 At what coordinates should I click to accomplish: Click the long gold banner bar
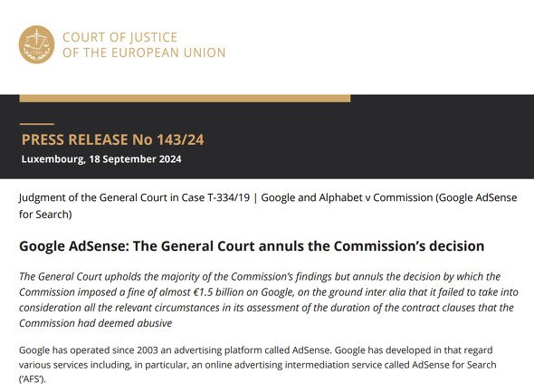(x=185, y=99)
